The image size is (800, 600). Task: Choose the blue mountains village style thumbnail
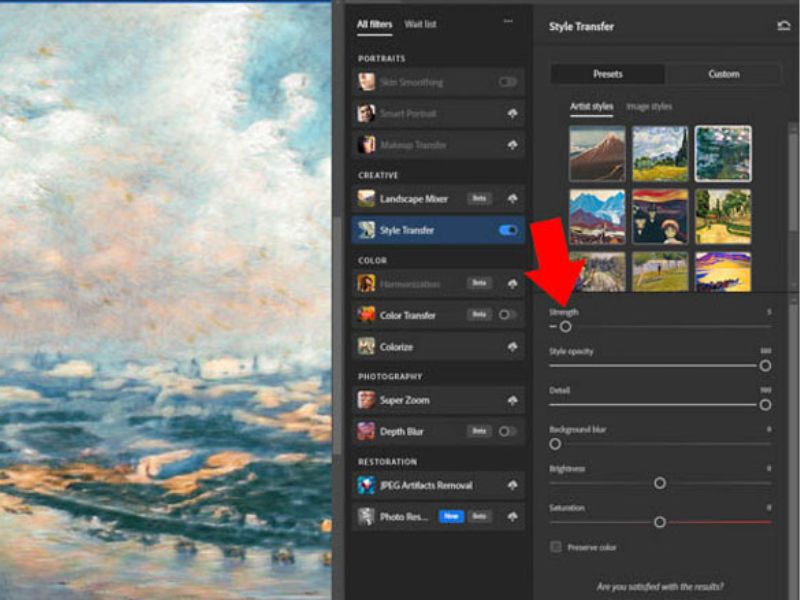coord(597,217)
